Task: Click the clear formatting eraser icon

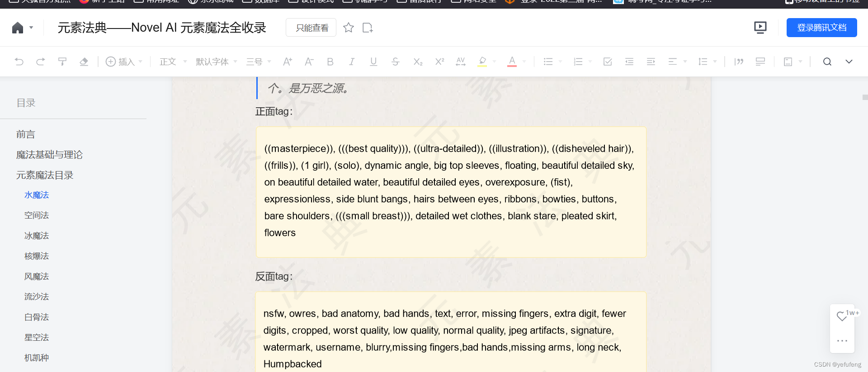Action: [84, 62]
